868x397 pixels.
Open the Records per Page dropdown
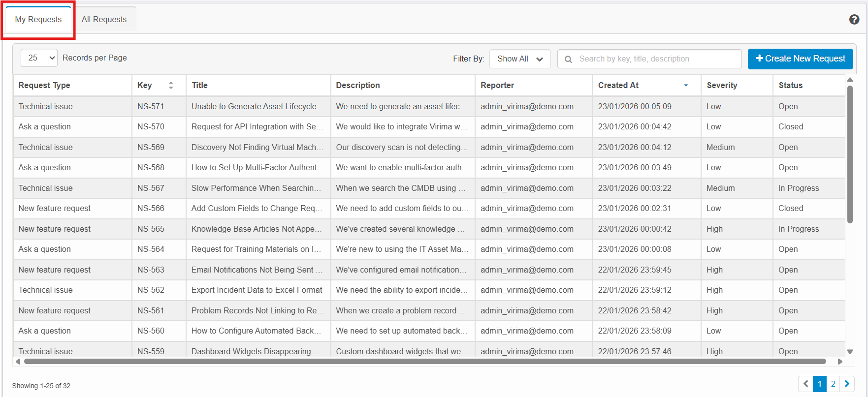[x=39, y=58]
